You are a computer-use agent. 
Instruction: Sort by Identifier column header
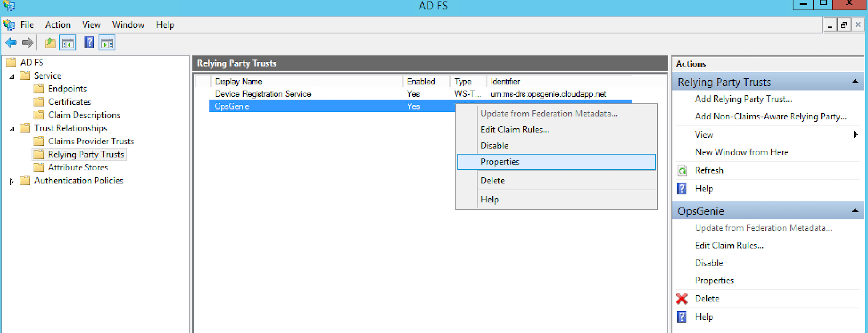[x=559, y=82]
